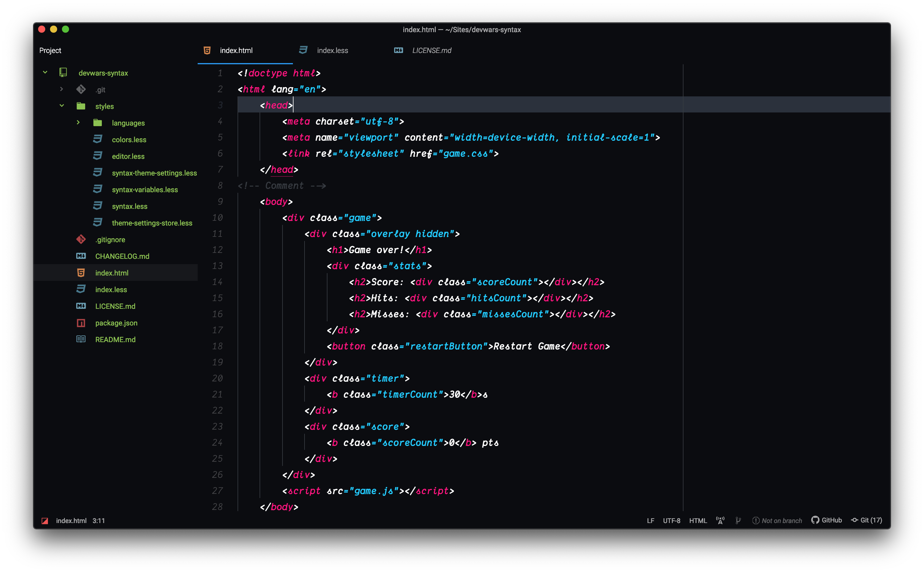Collapse the styles folder chevron
The height and width of the screenshot is (573, 924).
(62, 106)
